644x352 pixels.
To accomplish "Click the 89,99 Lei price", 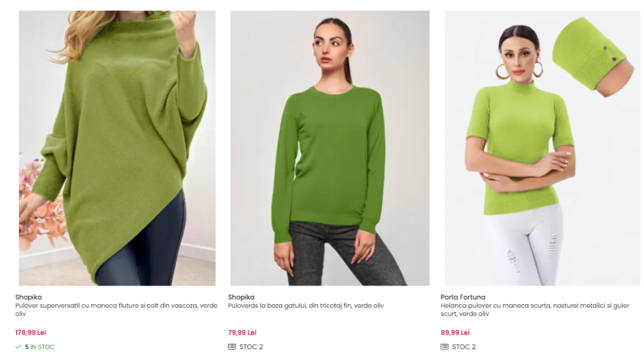I will pos(455,332).
